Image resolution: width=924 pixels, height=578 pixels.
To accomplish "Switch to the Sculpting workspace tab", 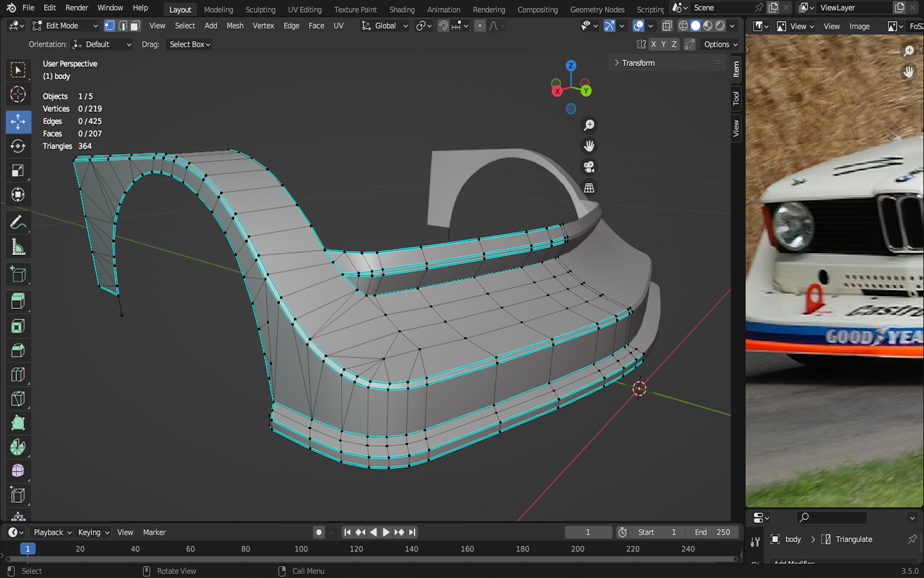I will click(260, 10).
